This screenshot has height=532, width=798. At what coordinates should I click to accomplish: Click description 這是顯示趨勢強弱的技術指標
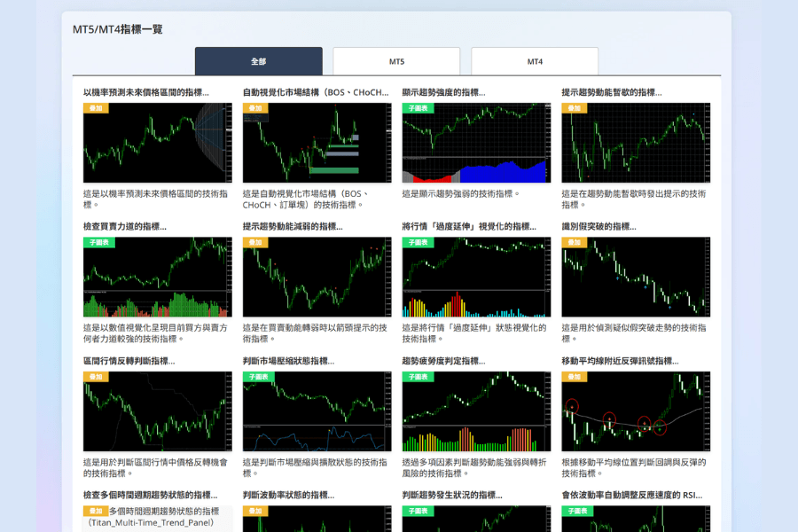tap(461, 194)
